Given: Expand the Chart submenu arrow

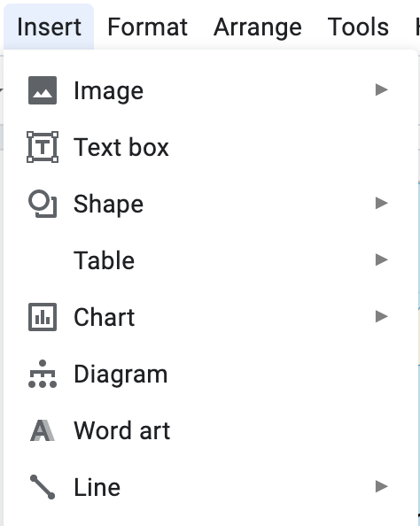Looking at the screenshot, I should 382,316.
